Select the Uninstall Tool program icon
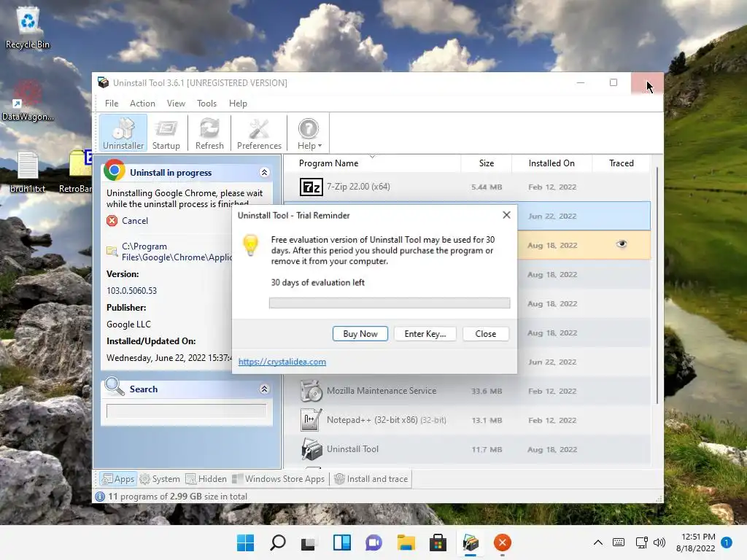 [311, 449]
